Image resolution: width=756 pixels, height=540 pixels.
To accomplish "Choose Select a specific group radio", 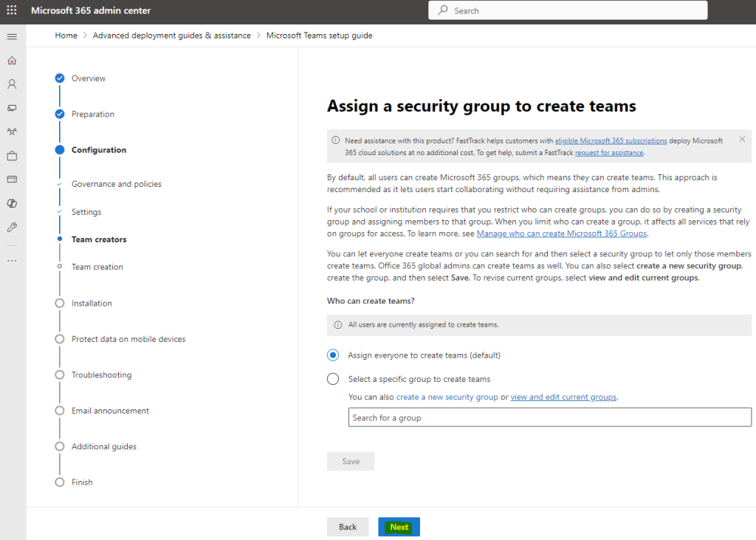I will tap(333, 379).
